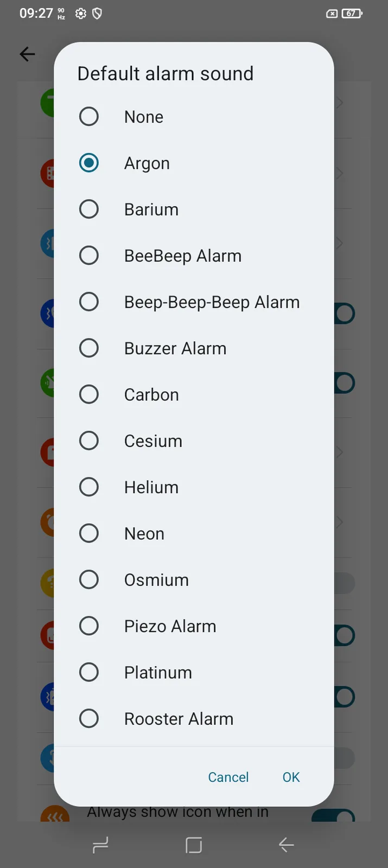Tap the back arrow at top left
388x868 pixels.
(x=27, y=54)
